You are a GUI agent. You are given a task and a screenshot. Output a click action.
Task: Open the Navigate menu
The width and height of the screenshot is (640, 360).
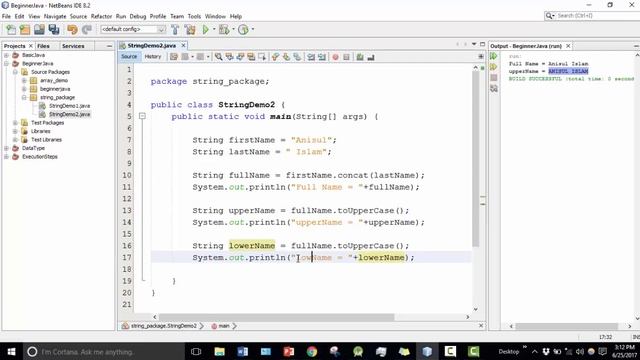tap(55, 16)
